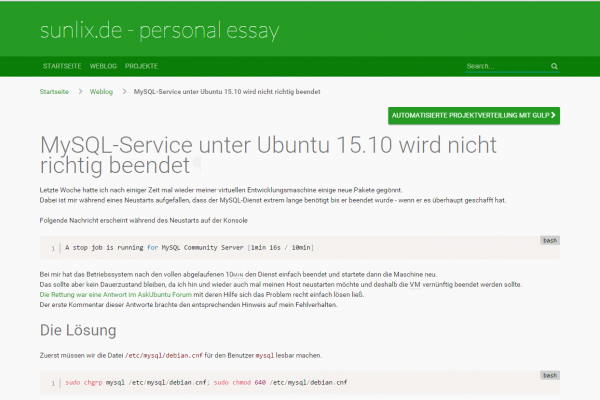This screenshot has height=400, width=600.
Task: Click the Die Lösung section heading
Action: pyautogui.click(x=78, y=330)
